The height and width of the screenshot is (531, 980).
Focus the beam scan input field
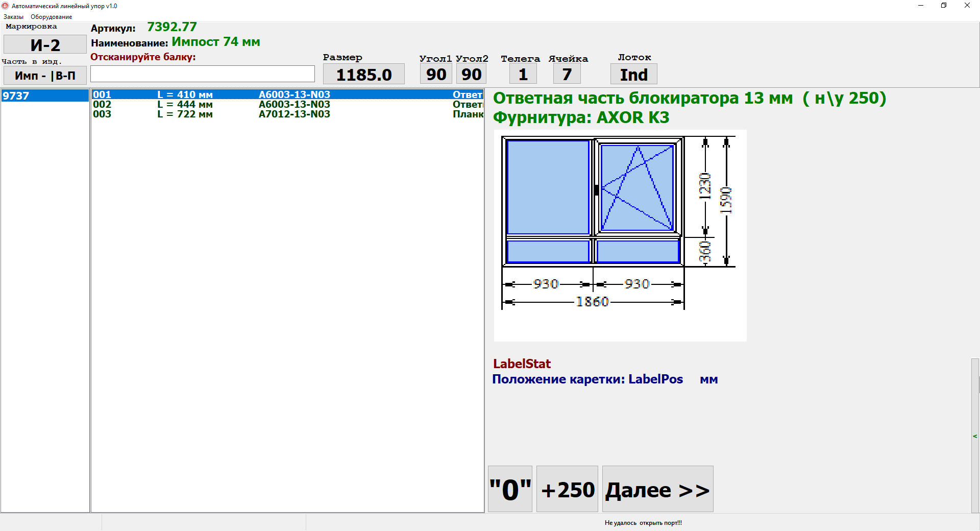pos(202,74)
